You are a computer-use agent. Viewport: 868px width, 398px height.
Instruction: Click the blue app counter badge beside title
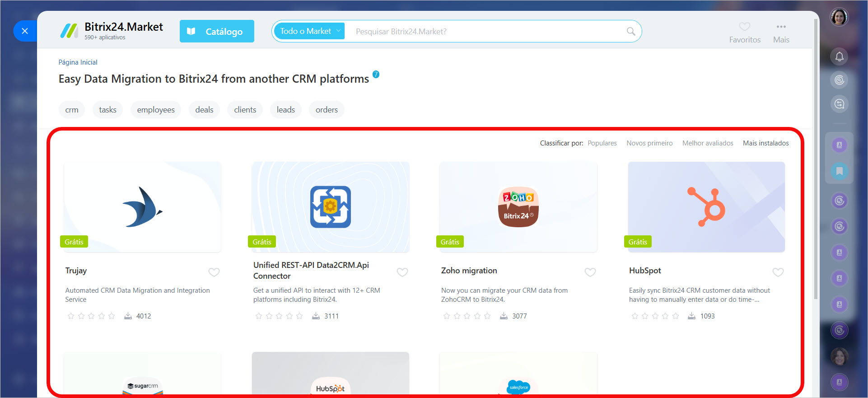tap(376, 74)
